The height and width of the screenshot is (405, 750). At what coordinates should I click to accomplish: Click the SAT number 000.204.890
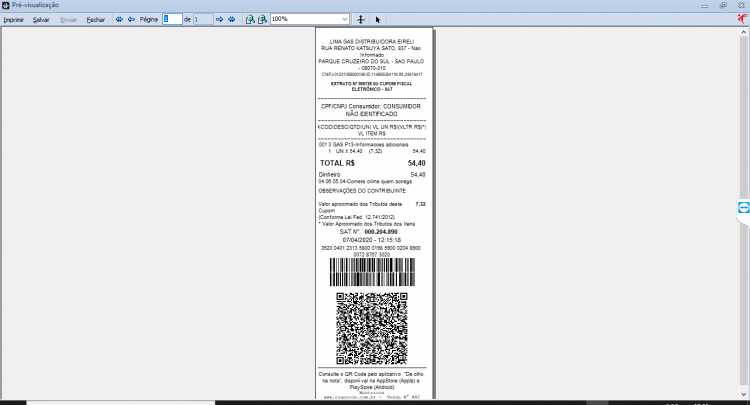[x=381, y=232]
